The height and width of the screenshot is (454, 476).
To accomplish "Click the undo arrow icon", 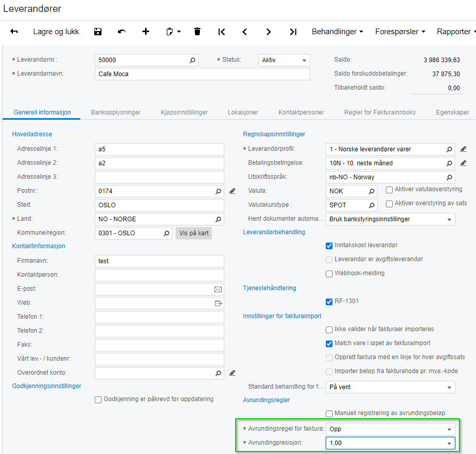I will [x=122, y=32].
